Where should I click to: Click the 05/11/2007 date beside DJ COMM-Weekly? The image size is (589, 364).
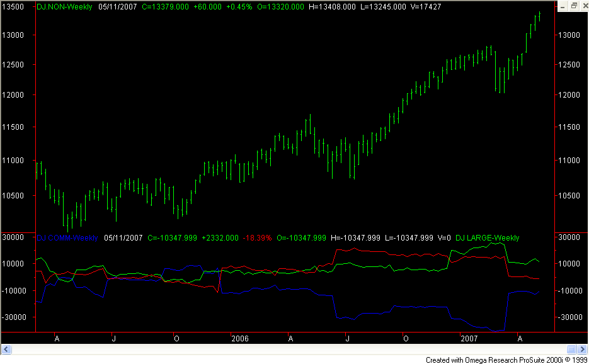pyautogui.click(x=123, y=238)
